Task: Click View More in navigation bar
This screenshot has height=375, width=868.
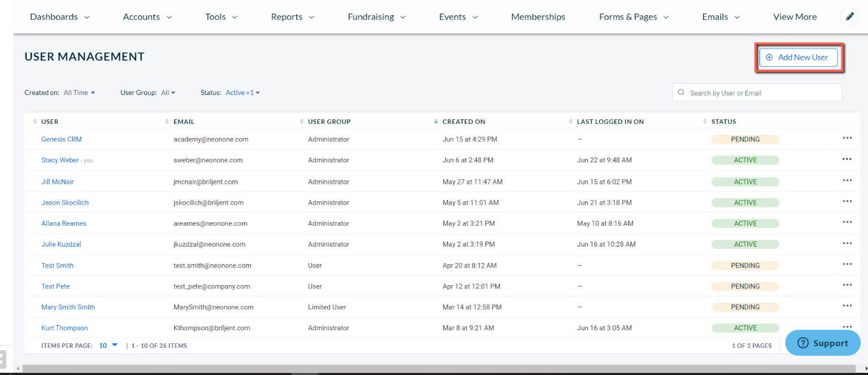Action: (795, 17)
